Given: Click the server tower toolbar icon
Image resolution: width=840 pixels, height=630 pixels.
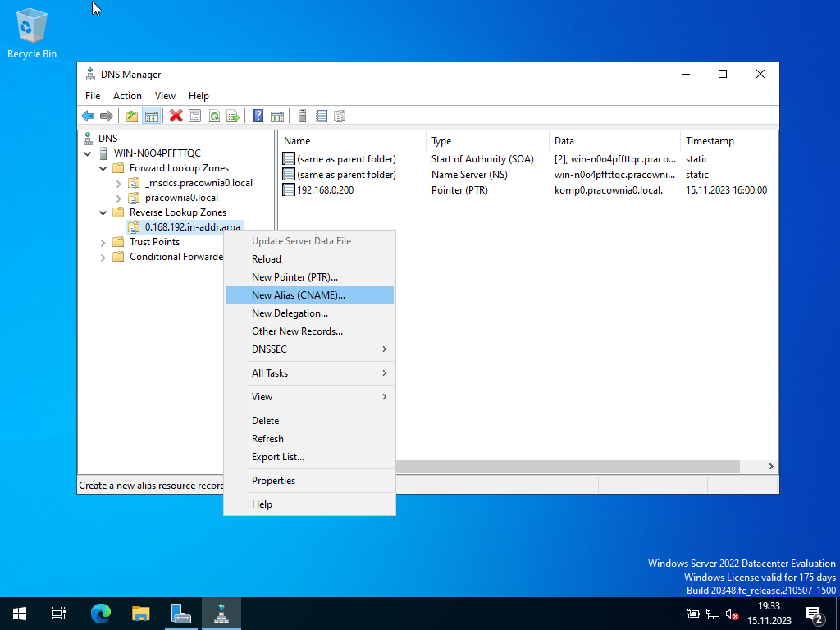Looking at the screenshot, I should [303, 116].
